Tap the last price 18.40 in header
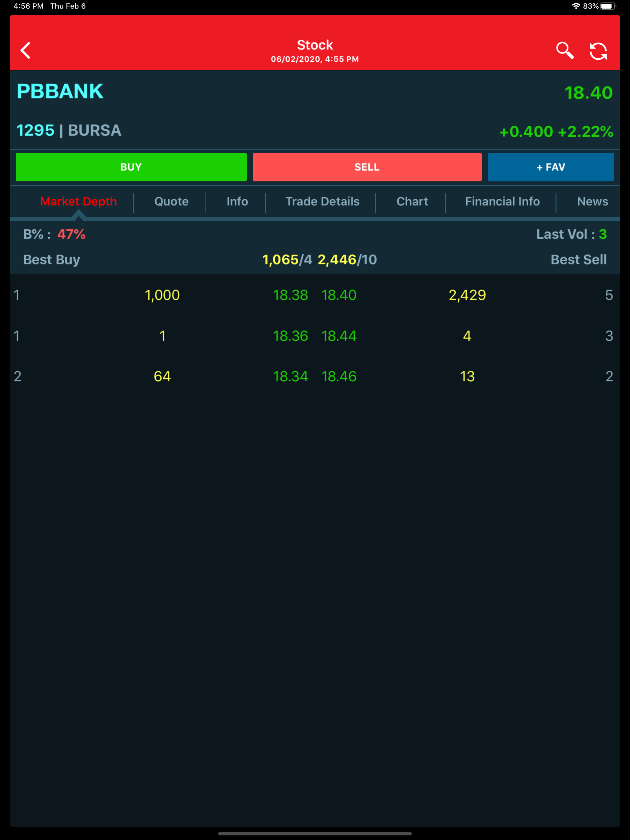 click(588, 93)
